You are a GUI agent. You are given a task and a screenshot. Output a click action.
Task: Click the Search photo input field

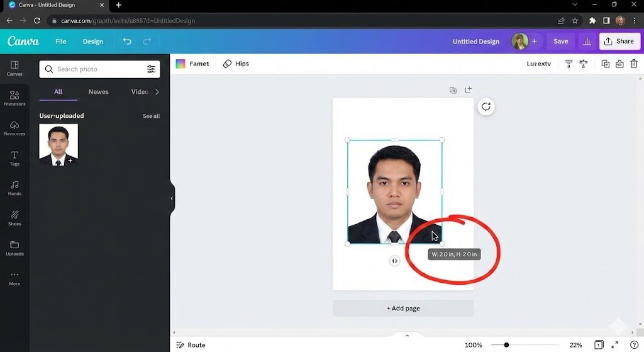(94, 69)
